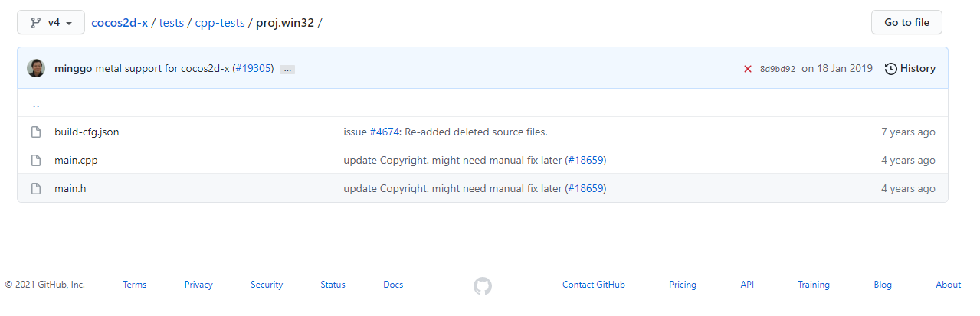Image resolution: width=980 pixels, height=316 pixels.
Task: Navigate to the tests breadcrumb folder
Action: click(172, 23)
